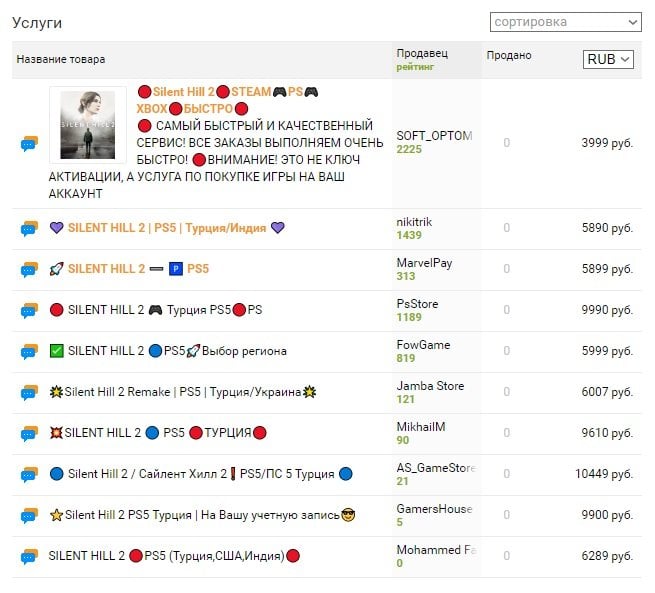Open SILENT HILL 2 | PS5 | Турция/Индия listing
655x593 pixels.
[x=167, y=228]
